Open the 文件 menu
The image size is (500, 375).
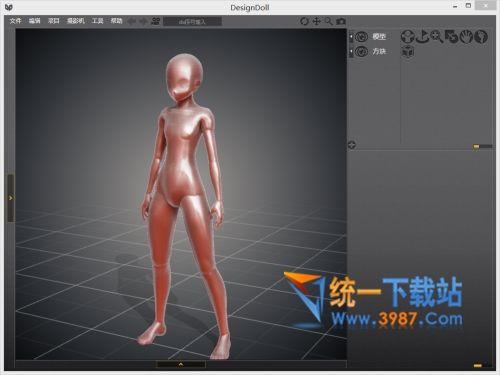15,21
